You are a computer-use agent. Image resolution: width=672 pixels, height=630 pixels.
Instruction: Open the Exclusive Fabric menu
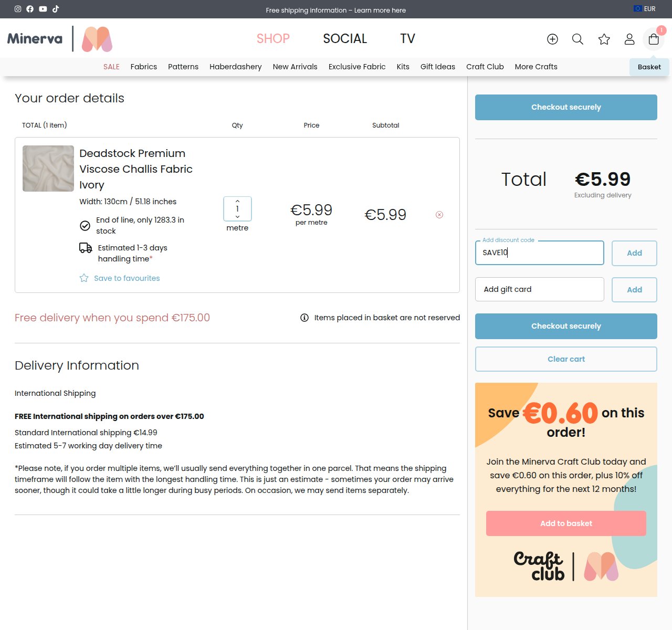point(357,67)
